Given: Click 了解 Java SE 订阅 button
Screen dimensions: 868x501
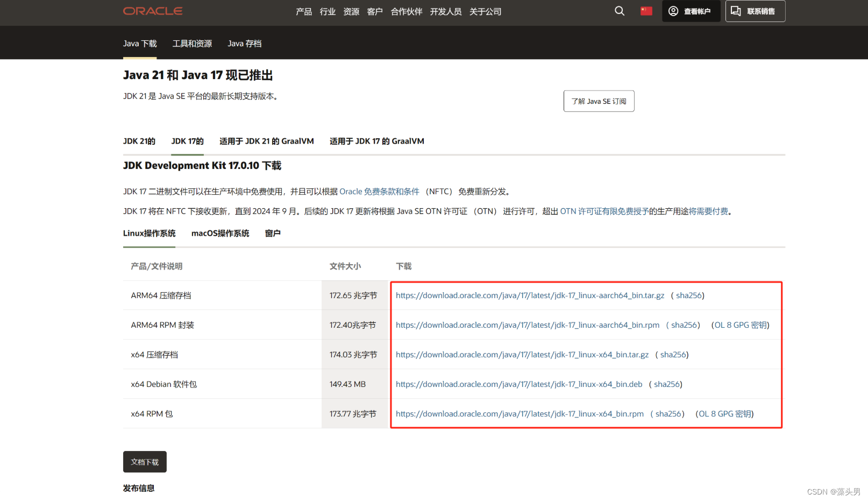Looking at the screenshot, I should pos(599,101).
